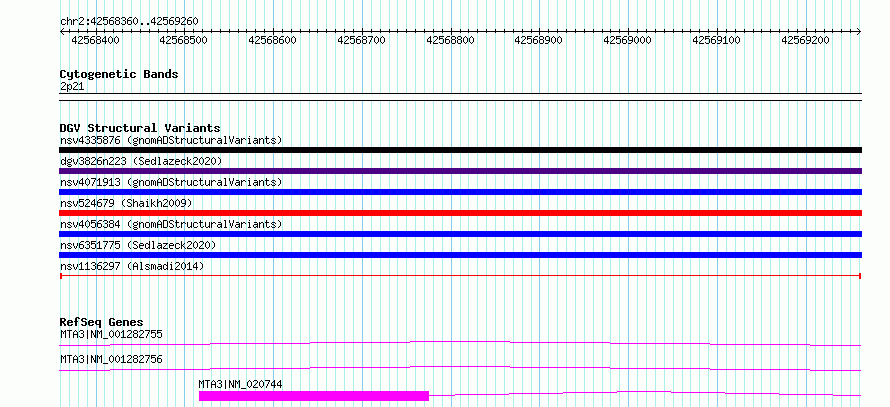This screenshot has height=407, width=890.
Task: Click the dgv3826n223 Sedlazeck2020 label
Action: tap(141, 161)
